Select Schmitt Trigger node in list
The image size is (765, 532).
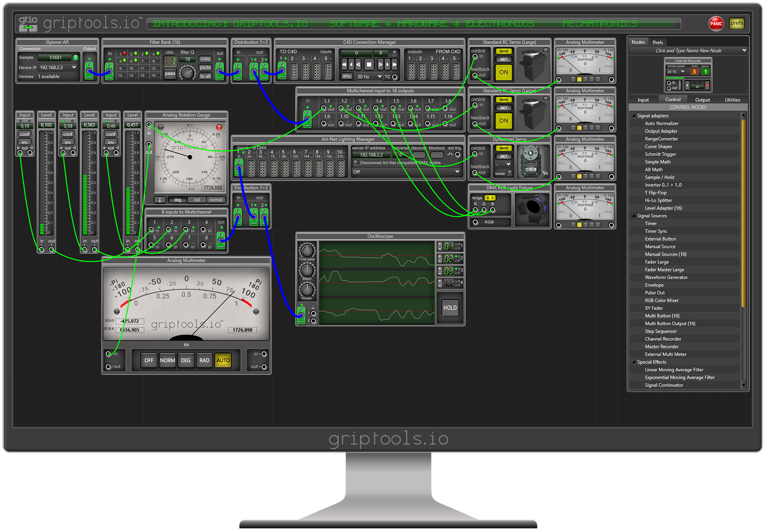[660, 154]
